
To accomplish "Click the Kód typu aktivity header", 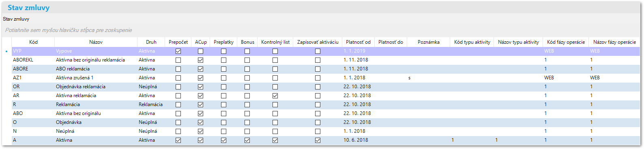I will tap(472, 42).
